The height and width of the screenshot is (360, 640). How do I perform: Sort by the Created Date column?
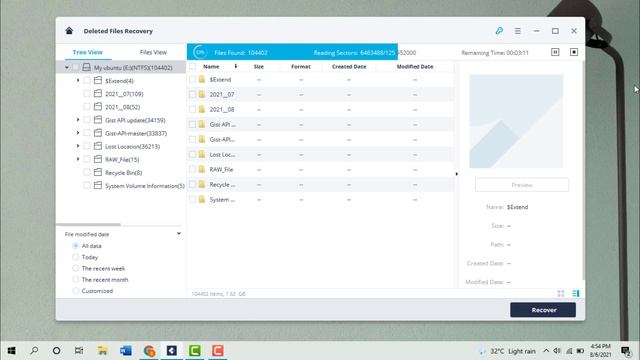click(349, 66)
